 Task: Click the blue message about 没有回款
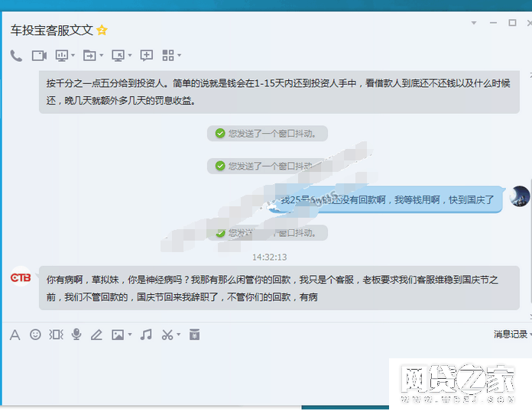[385, 199]
